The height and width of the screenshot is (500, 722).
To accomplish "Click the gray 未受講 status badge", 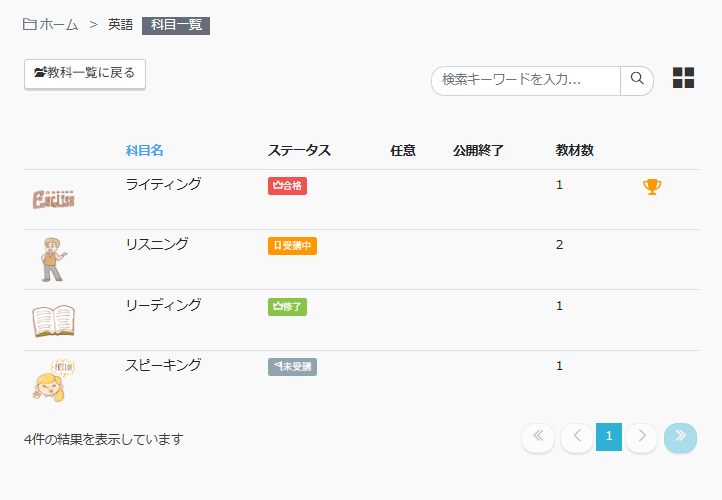I will tap(292, 367).
